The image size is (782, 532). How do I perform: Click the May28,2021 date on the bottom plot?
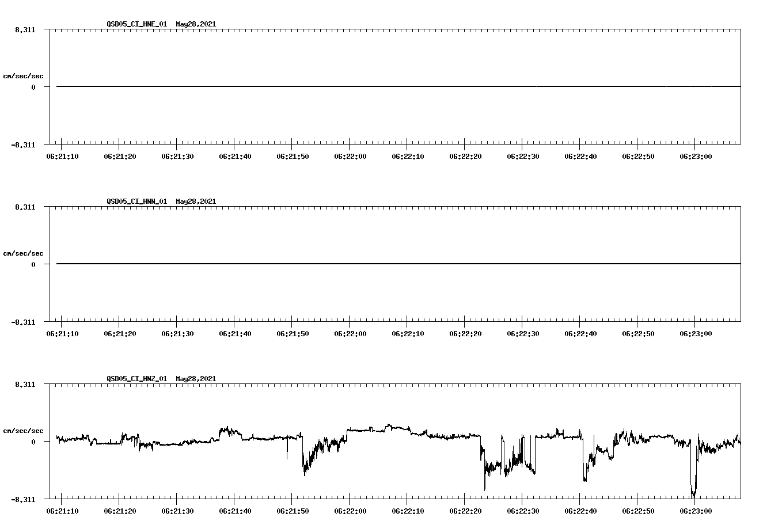click(195, 379)
